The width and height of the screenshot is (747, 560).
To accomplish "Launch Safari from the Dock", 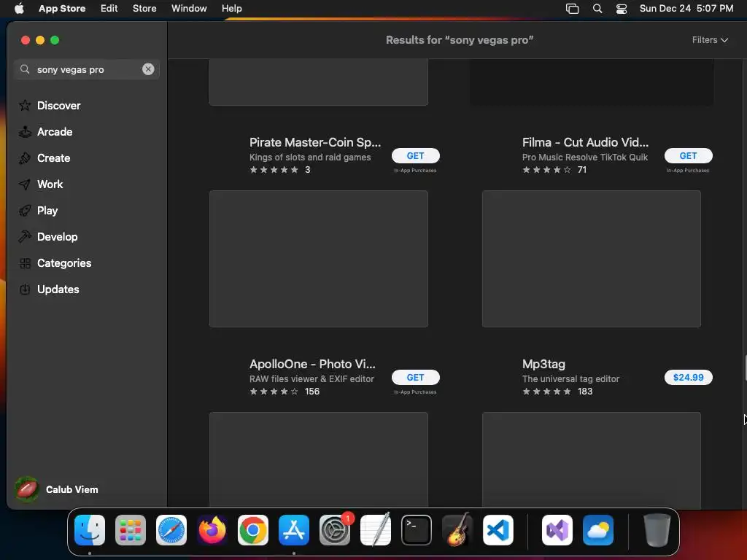I will tap(171, 530).
